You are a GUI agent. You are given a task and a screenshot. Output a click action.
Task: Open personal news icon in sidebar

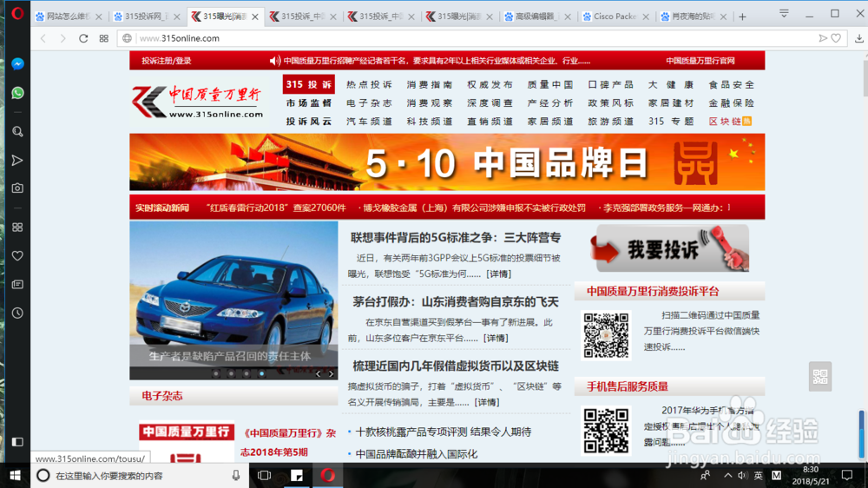(x=17, y=284)
